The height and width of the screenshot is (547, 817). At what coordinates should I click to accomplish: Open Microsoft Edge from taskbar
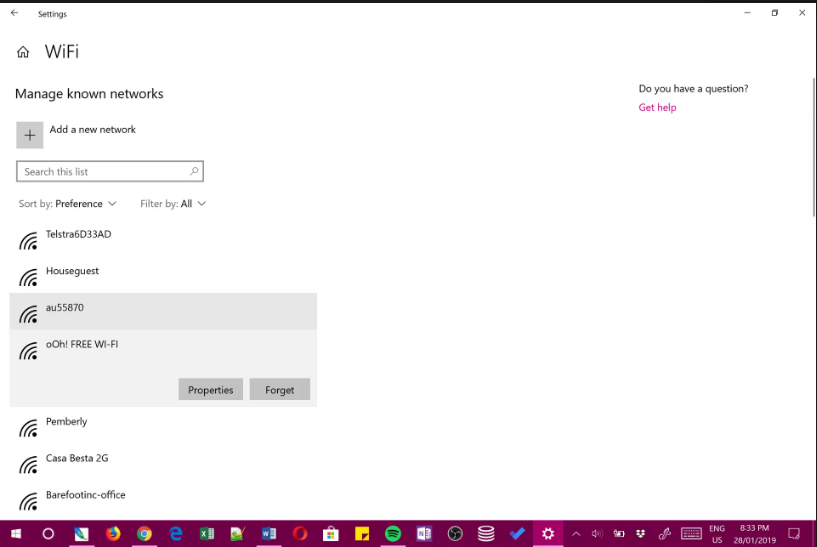click(x=176, y=533)
